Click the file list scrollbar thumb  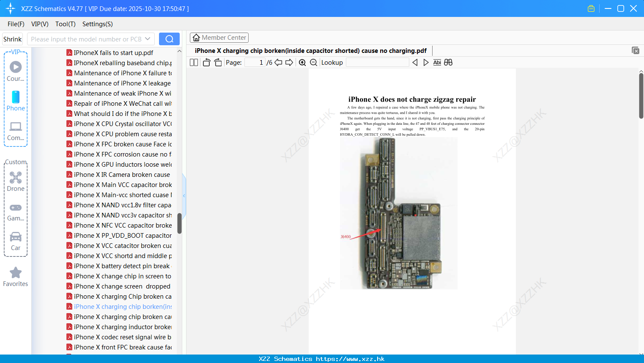tap(179, 223)
